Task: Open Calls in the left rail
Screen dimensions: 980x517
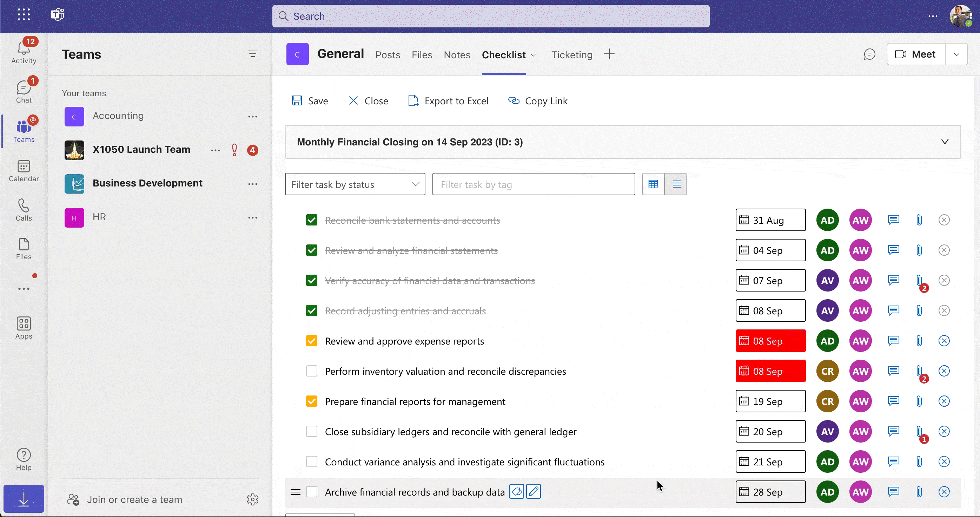Action: coord(24,210)
